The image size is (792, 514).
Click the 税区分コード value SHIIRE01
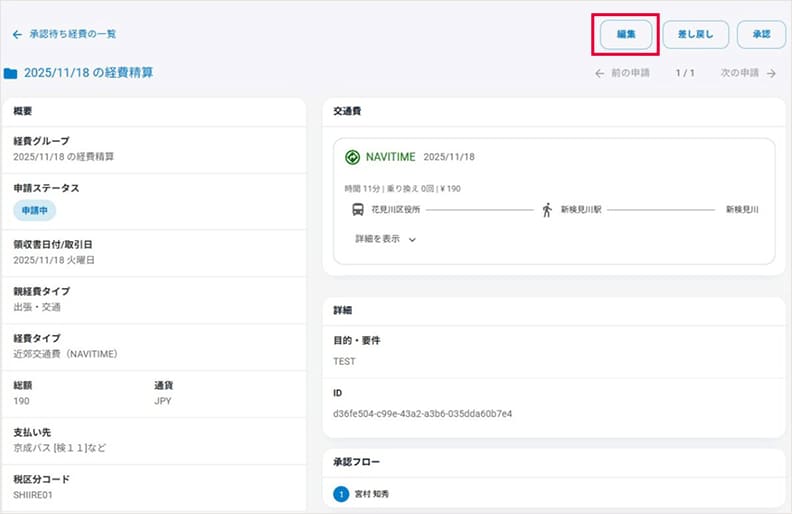(x=33, y=495)
